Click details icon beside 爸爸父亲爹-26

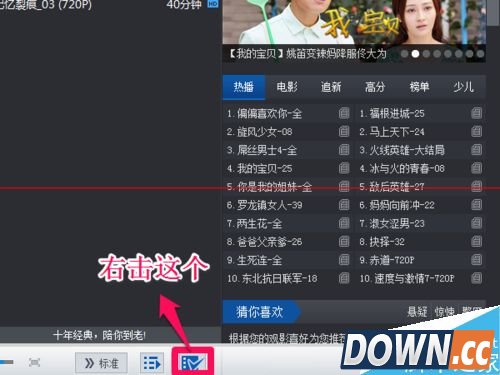(344, 242)
